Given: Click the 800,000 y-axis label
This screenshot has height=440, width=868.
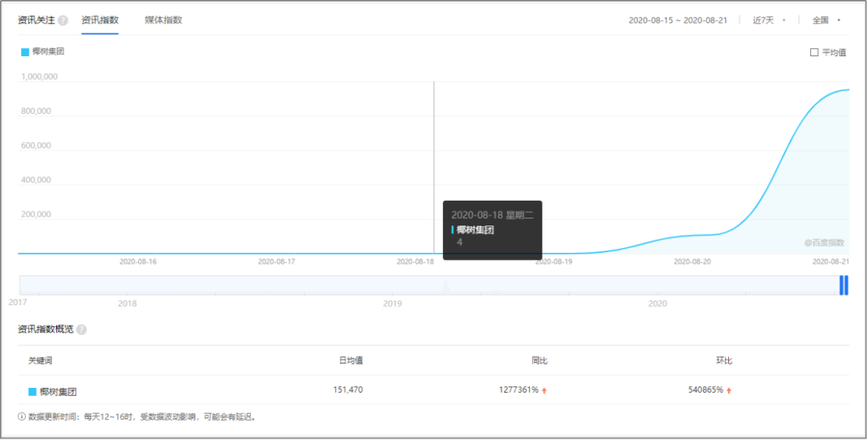Looking at the screenshot, I should click(36, 111).
